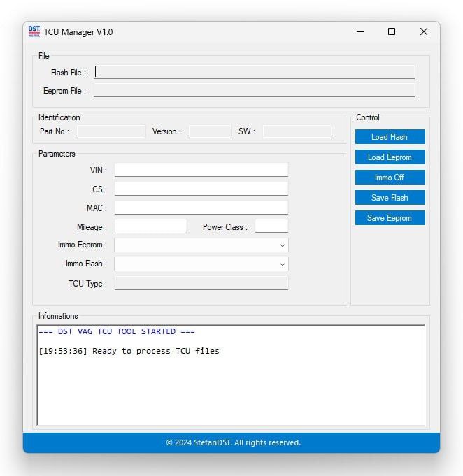
Task: Focus the Power Class field
Action: [x=271, y=226]
